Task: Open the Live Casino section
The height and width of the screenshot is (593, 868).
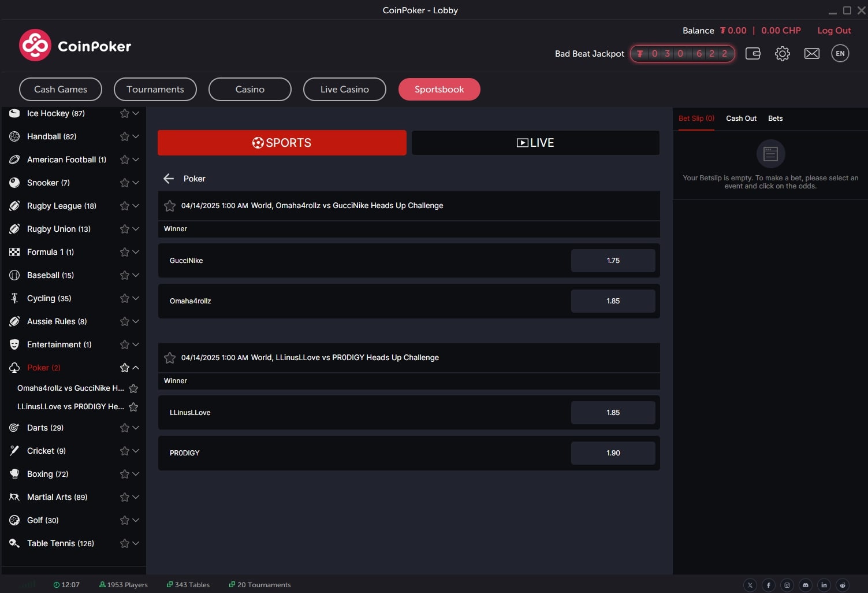Action: click(345, 89)
